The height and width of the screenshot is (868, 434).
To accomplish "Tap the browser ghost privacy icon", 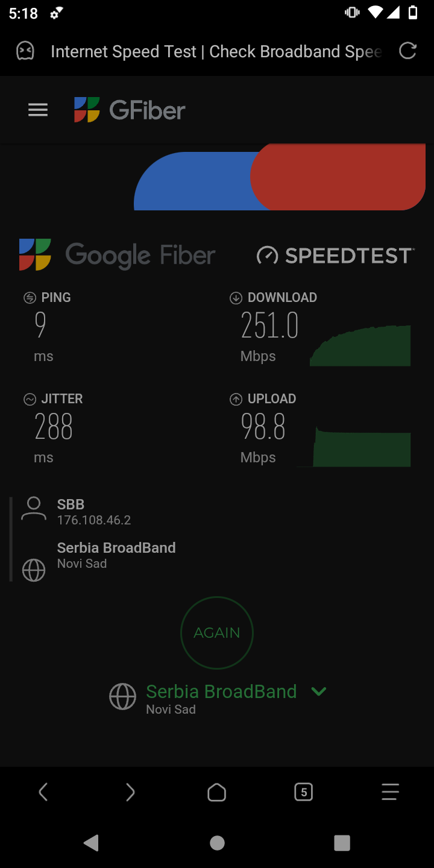I will (25, 51).
